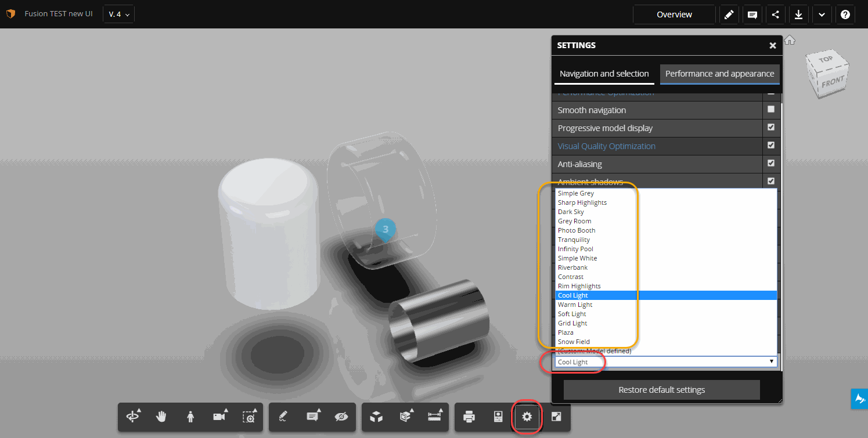Toggle the Hide objects eye icon
868x438 pixels.
(x=342, y=417)
